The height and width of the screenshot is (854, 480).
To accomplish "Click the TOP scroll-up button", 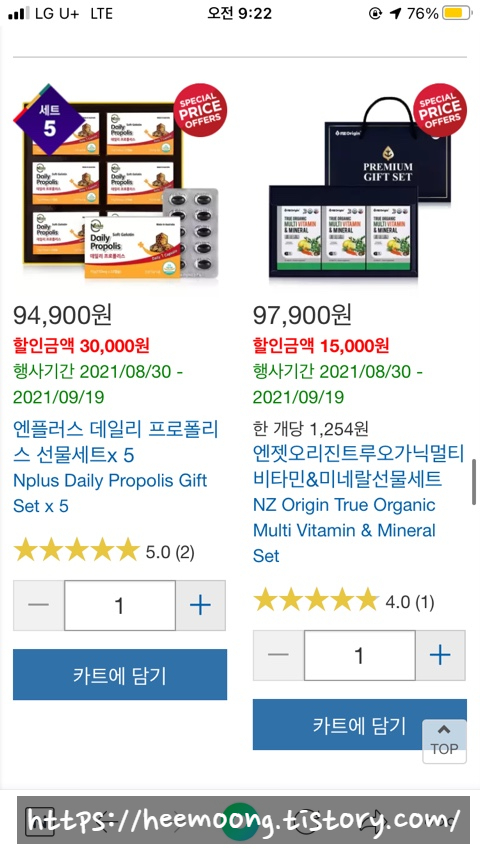I will 445,741.
